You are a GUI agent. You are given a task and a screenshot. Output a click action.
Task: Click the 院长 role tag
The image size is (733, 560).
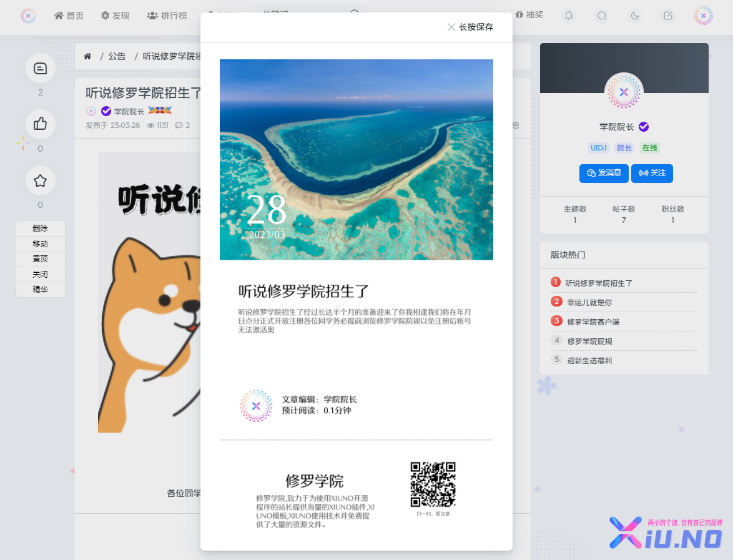pyautogui.click(x=624, y=148)
